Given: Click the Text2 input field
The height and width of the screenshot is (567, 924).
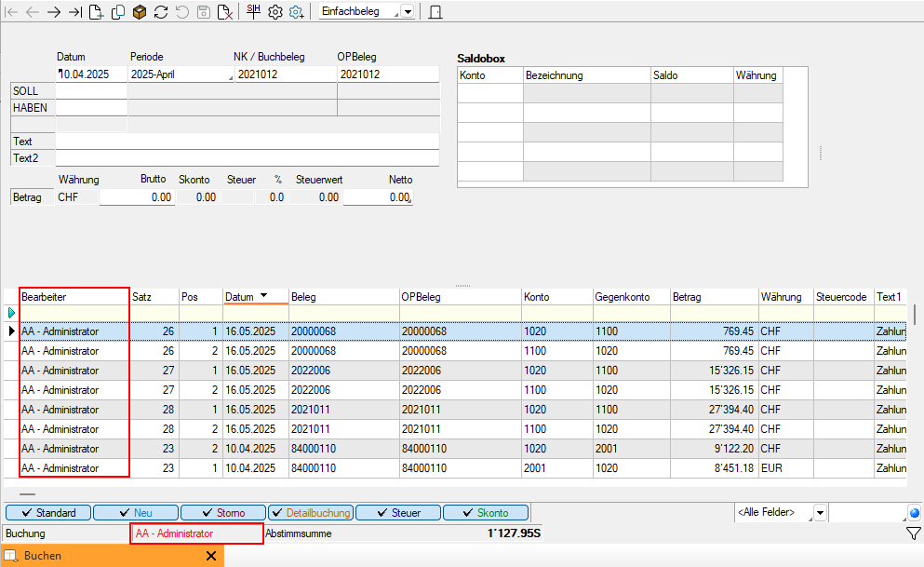Looking at the screenshot, I should coord(248,158).
